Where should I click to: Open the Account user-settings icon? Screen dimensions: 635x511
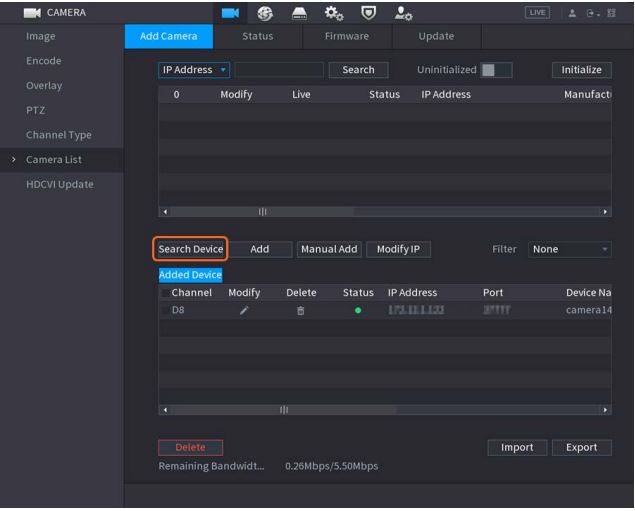coord(403,14)
